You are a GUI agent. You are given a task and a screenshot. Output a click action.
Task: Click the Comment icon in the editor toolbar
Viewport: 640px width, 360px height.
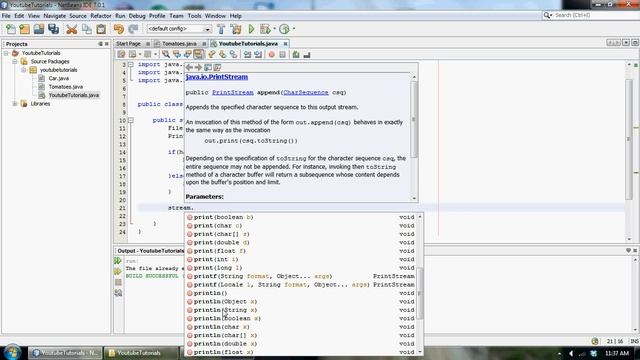[x=296, y=55]
